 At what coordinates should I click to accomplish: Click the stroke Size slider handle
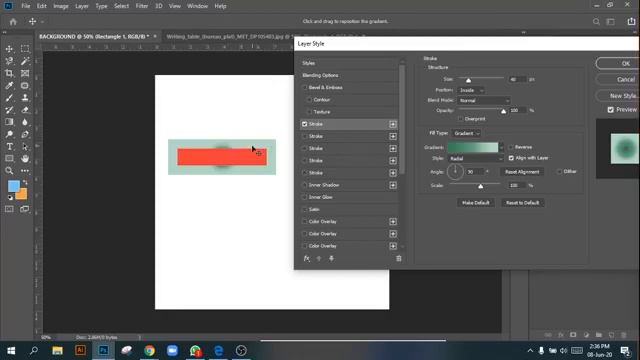coord(468,80)
